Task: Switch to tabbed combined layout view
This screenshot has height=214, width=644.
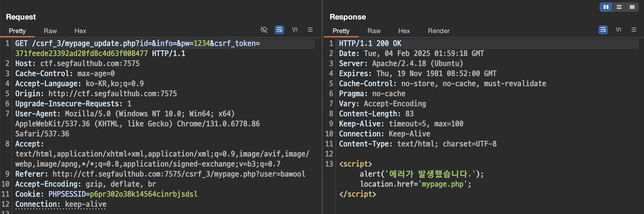Action: [x=632, y=7]
